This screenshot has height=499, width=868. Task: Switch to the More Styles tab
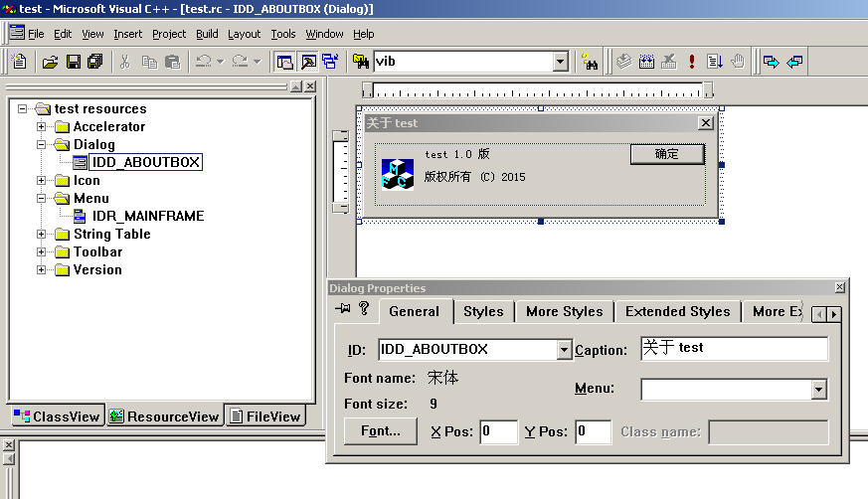point(564,311)
